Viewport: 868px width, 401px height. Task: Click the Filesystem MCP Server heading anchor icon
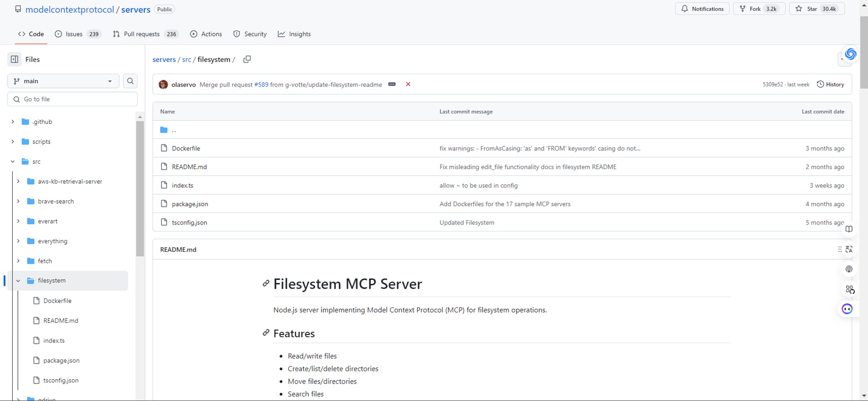pyautogui.click(x=266, y=284)
